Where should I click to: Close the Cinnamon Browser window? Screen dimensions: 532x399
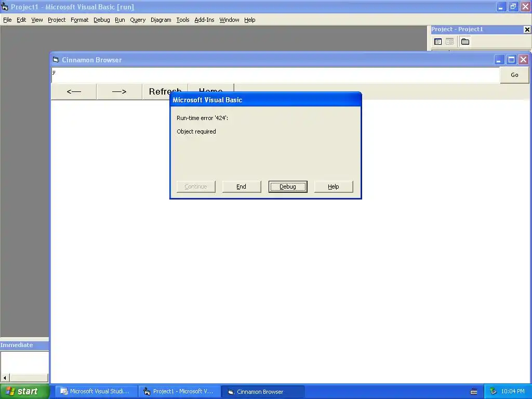click(x=524, y=60)
